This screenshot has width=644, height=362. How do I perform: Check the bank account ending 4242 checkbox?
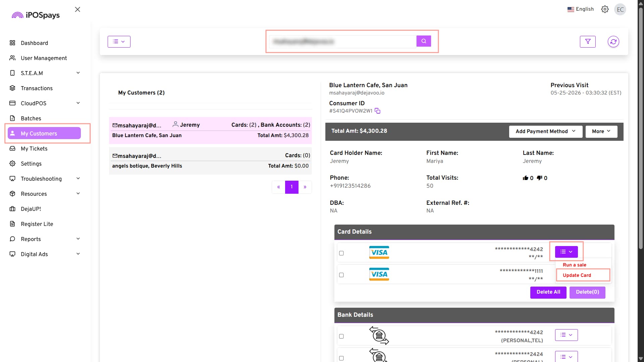click(x=341, y=336)
